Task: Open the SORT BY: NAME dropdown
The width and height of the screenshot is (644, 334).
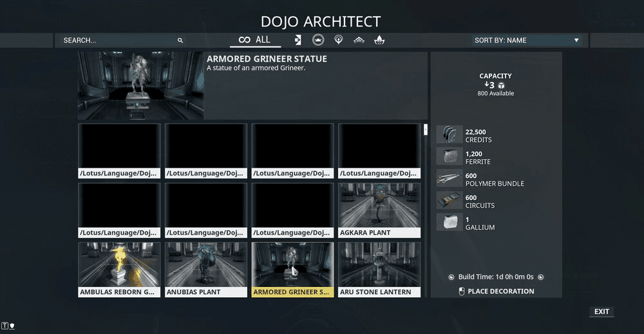Action: click(527, 41)
